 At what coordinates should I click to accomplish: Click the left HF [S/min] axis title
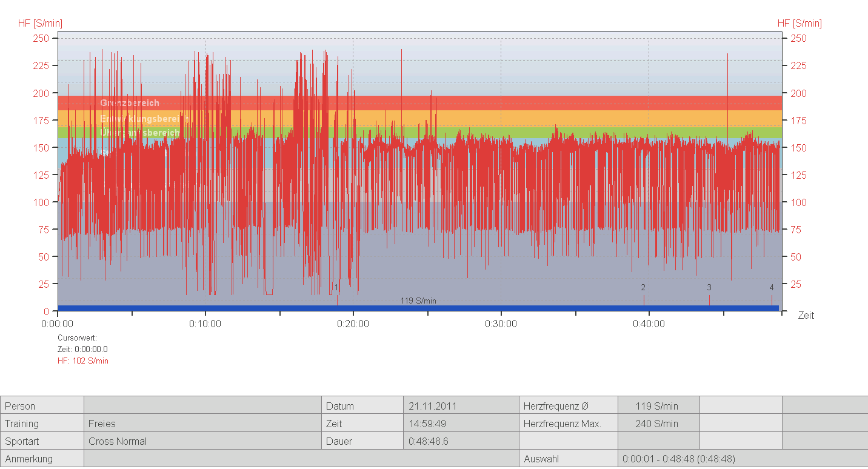pyautogui.click(x=40, y=24)
